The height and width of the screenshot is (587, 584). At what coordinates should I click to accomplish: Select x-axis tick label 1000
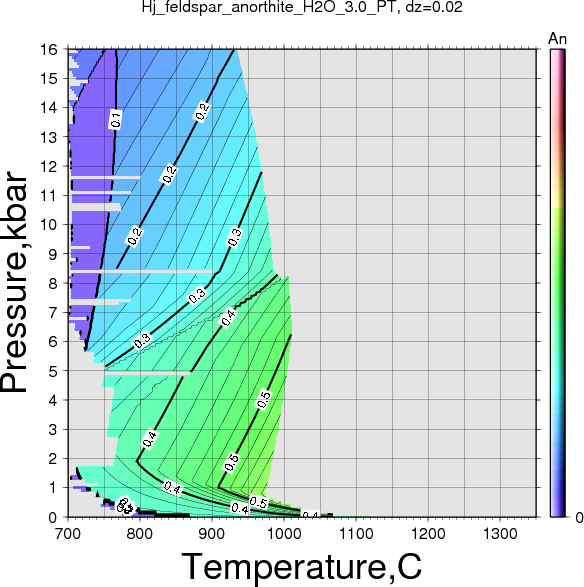point(284,534)
